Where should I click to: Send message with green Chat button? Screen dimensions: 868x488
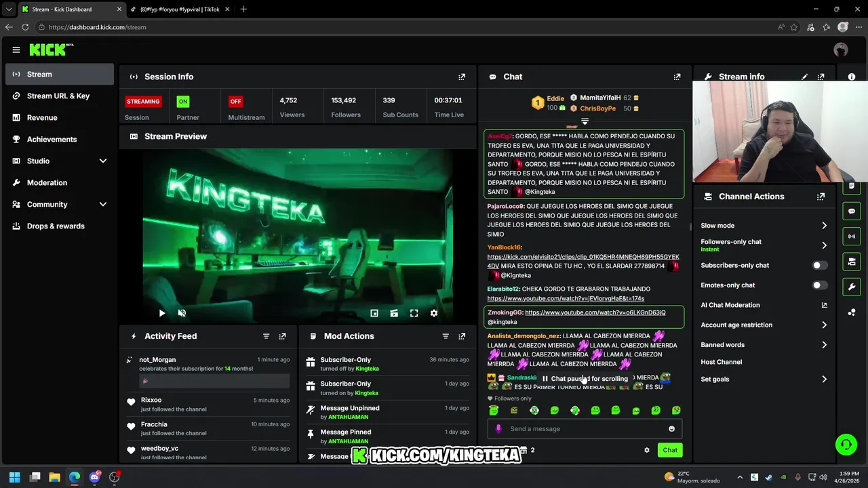tap(670, 450)
